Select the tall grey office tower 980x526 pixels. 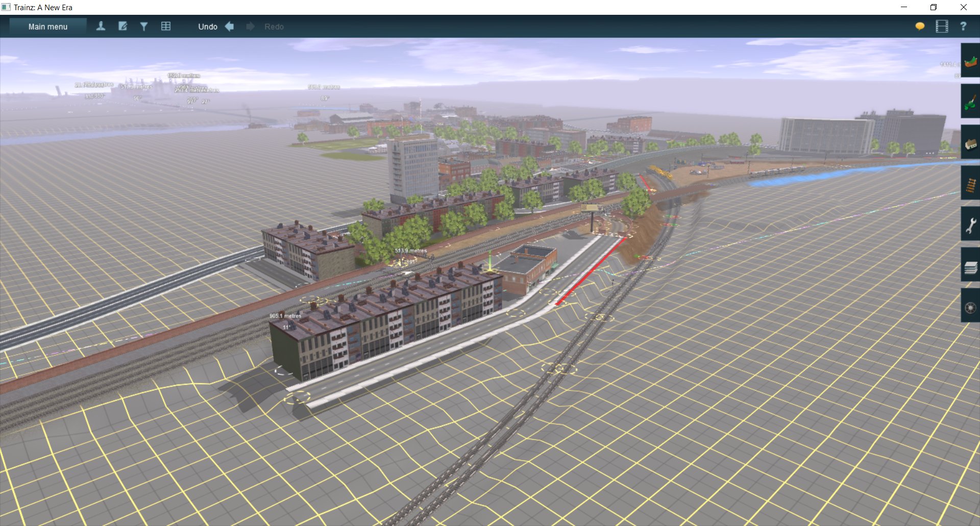point(414,169)
